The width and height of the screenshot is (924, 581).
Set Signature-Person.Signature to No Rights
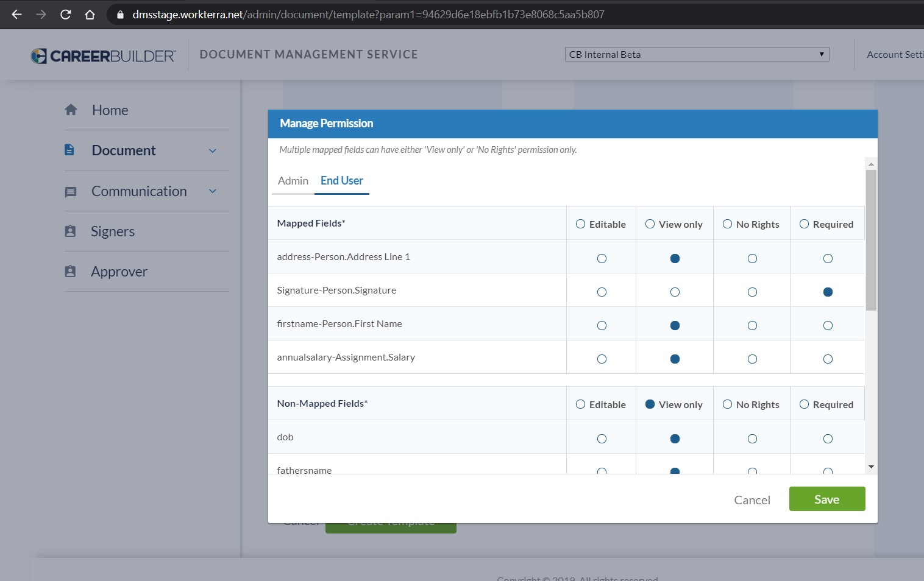752,292
